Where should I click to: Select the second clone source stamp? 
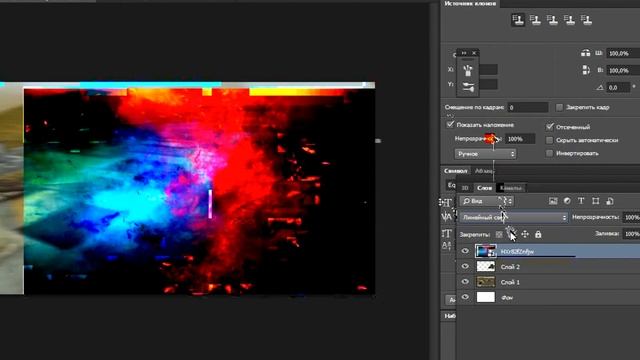coord(535,20)
